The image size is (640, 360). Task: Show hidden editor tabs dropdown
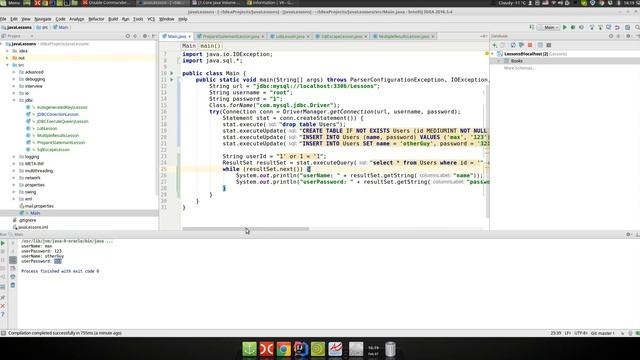(483, 36)
